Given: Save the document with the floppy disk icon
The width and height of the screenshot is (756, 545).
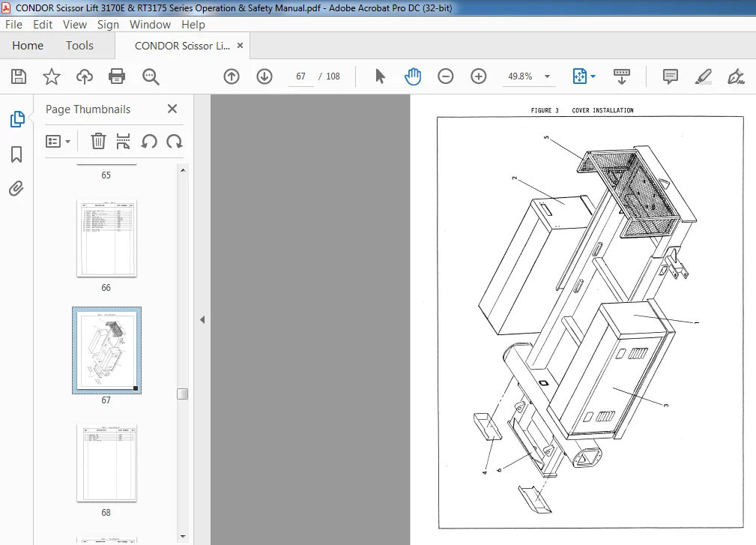Looking at the screenshot, I should click(19, 76).
